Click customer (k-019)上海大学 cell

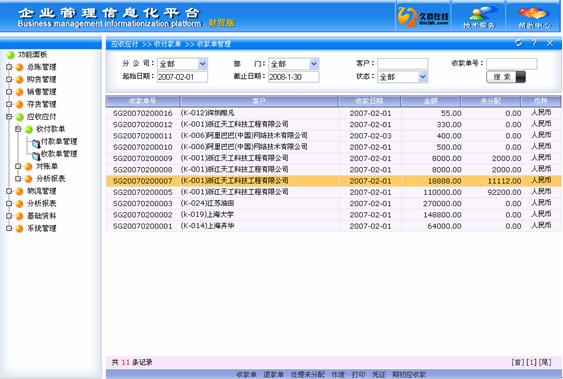pos(207,215)
